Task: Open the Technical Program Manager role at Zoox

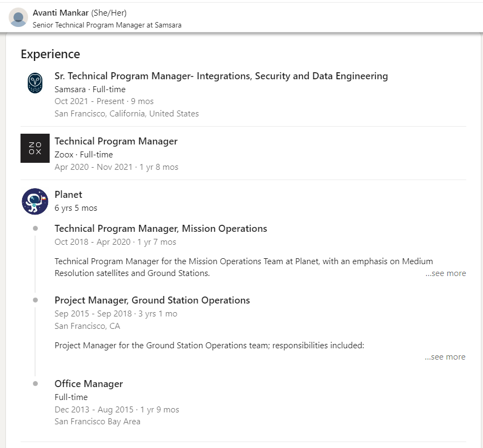Action: [x=115, y=141]
